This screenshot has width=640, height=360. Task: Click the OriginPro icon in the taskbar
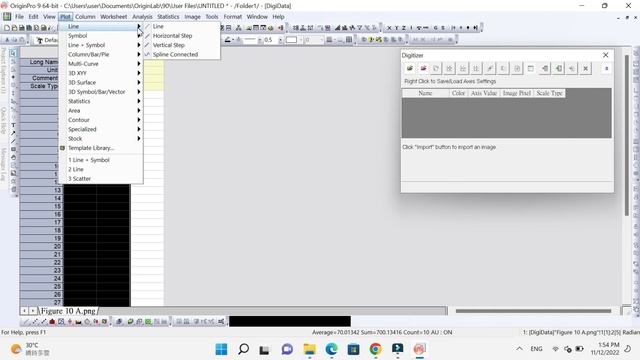pos(419,349)
